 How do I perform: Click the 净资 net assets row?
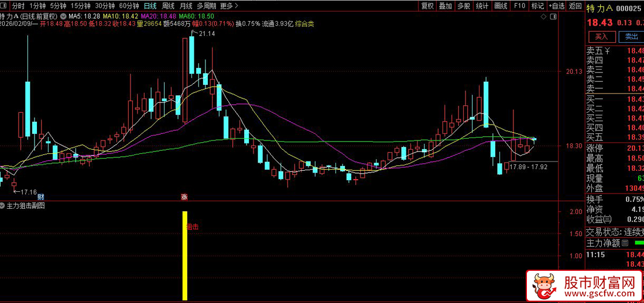pyautogui.click(x=615, y=209)
